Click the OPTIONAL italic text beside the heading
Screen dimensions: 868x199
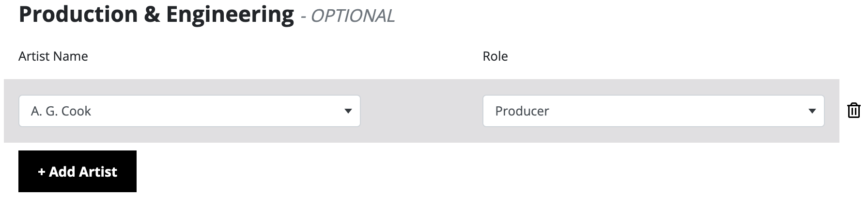click(353, 16)
